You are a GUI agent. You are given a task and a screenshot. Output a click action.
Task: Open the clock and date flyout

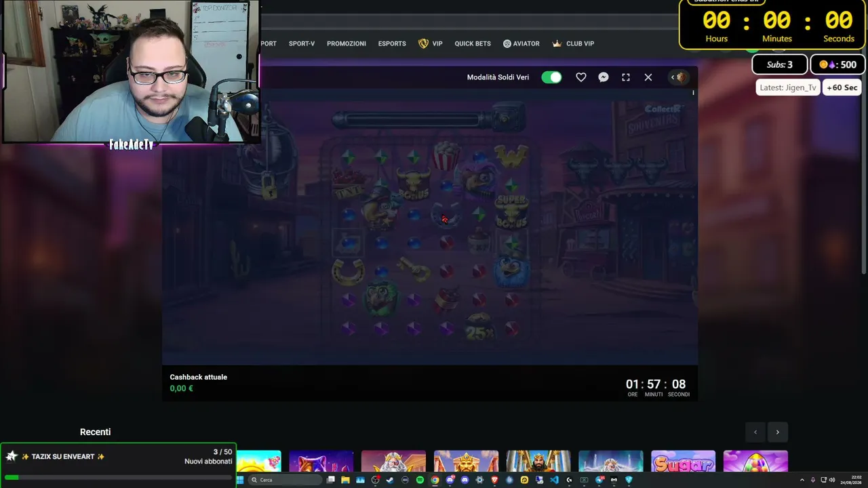point(850,481)
